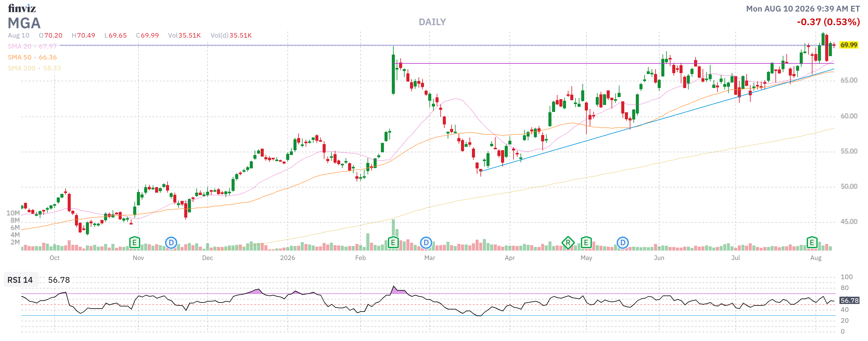The image size is (868, 341).
Task: Open the dividend marker just before March
Action: [426, 243]
